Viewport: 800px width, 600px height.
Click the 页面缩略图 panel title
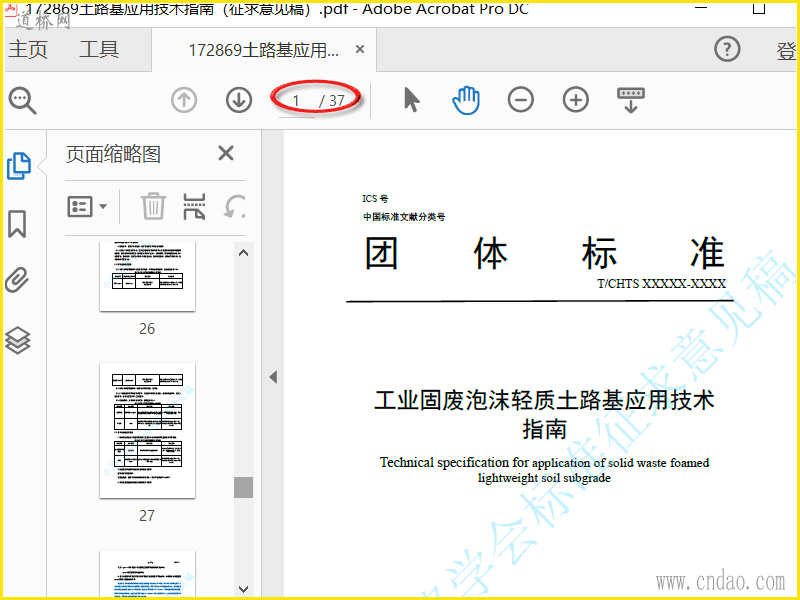[113, 154]
